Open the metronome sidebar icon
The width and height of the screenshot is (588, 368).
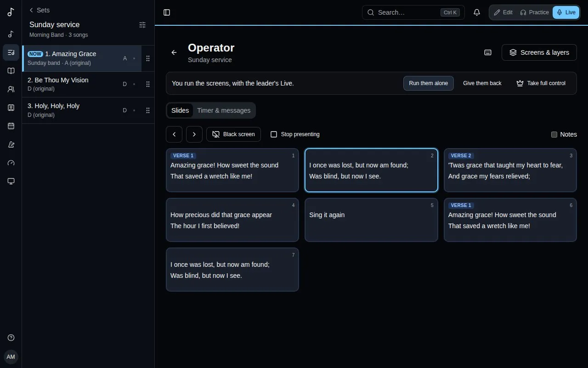(x=11, y=144)
